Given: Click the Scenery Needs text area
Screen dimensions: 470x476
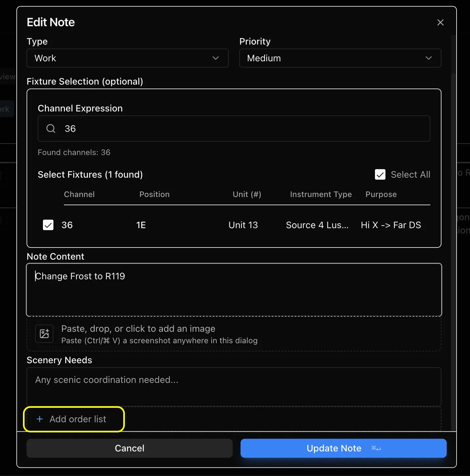Looking at the screenshot, I should pos(234,387).
